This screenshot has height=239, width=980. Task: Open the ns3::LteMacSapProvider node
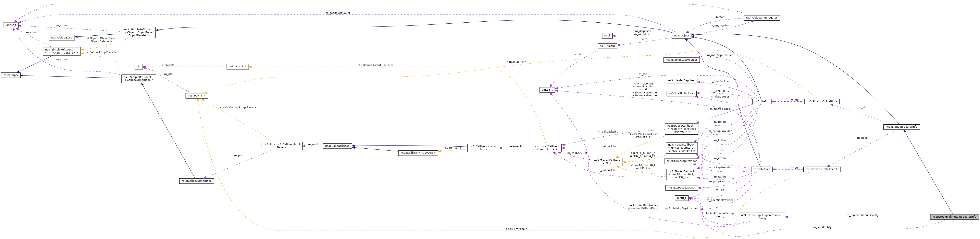coord(681,60)
